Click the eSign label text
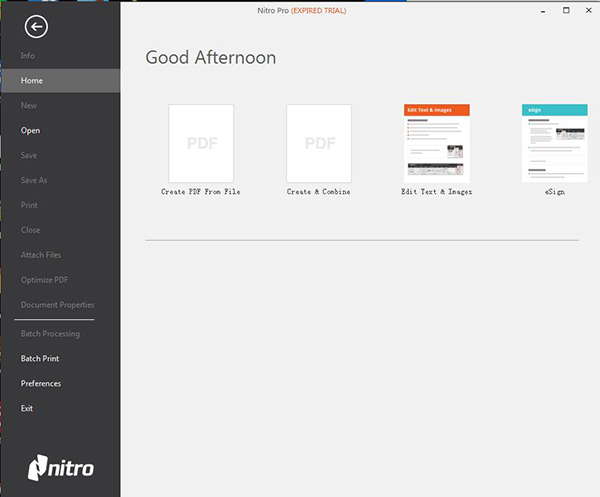600x497 pixels. pyautogui.click(x=554, y=192)
